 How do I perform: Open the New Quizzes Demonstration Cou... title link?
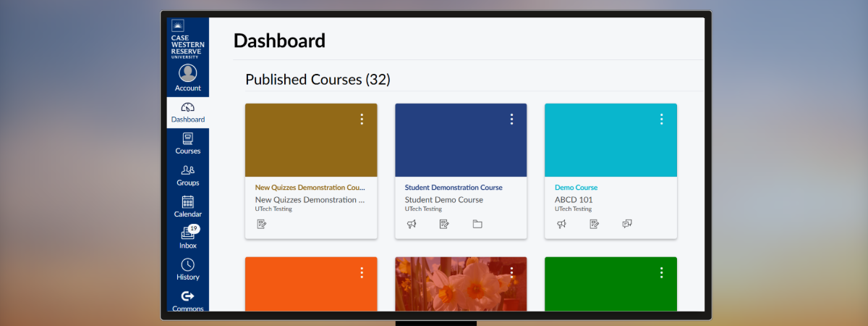310,188
